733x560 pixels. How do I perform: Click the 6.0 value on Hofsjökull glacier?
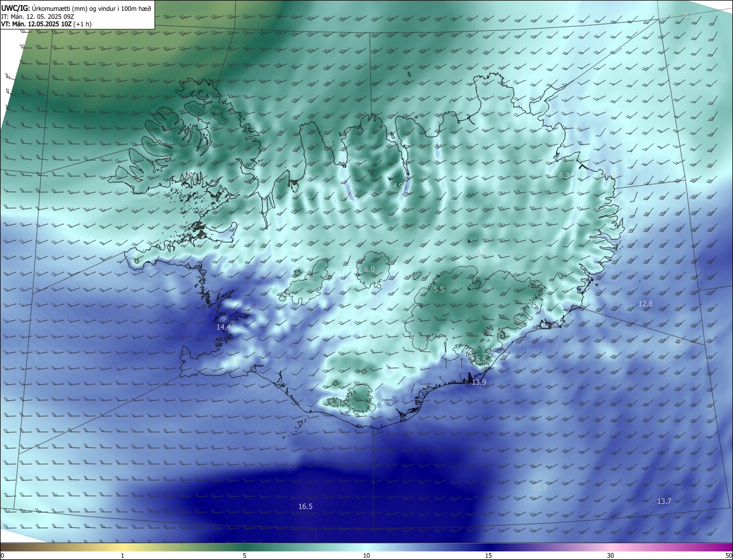coord(369,269)
